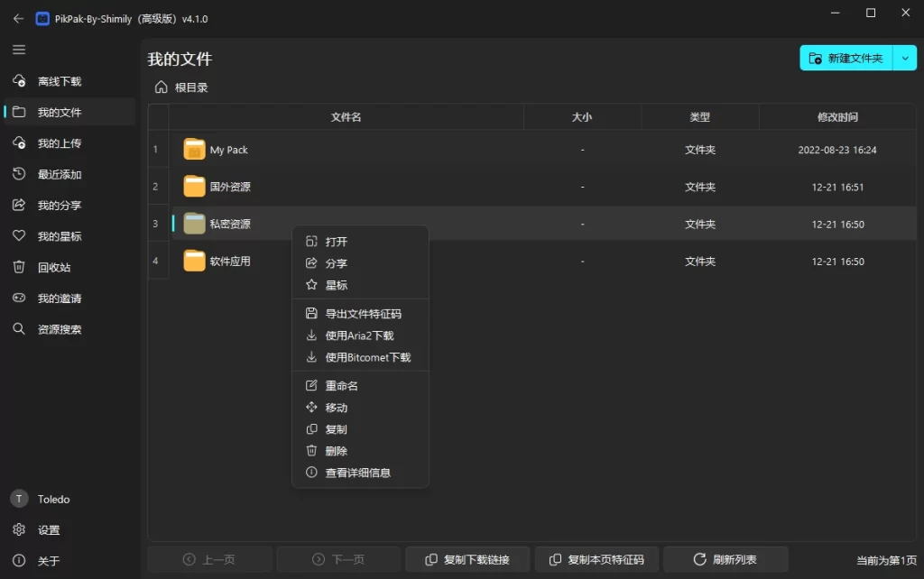
Task: Open the Toledo user account entry
Action: click(x=53, y=499)
